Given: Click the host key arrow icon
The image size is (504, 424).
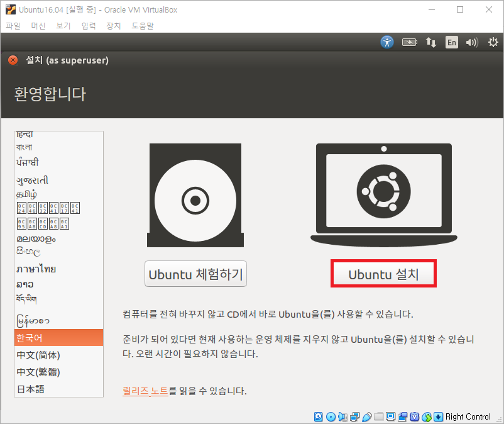Looking at the screenshot, I should tap(438, 416).
